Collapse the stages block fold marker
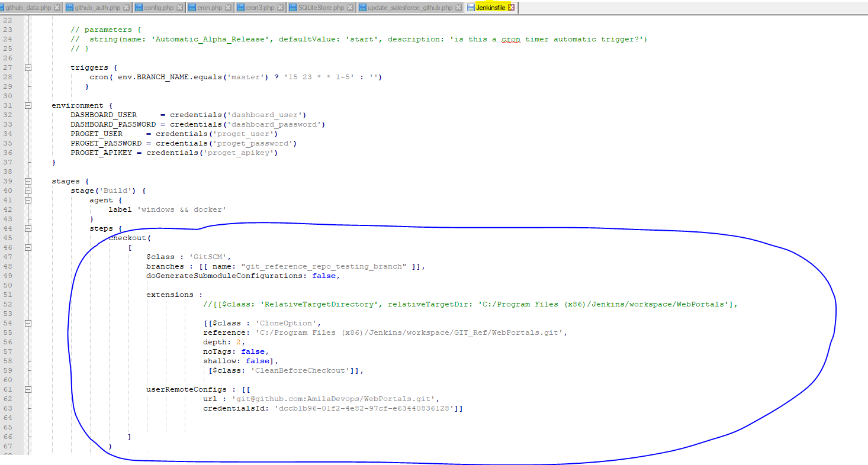868x465 pixels. (27, 180)
